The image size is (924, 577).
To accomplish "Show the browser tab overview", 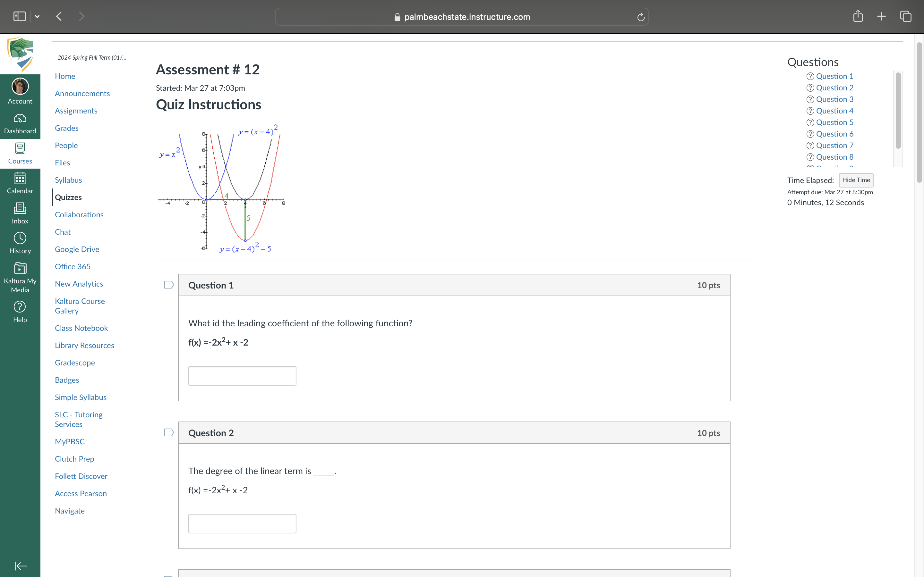I will (x=906, y=16).
